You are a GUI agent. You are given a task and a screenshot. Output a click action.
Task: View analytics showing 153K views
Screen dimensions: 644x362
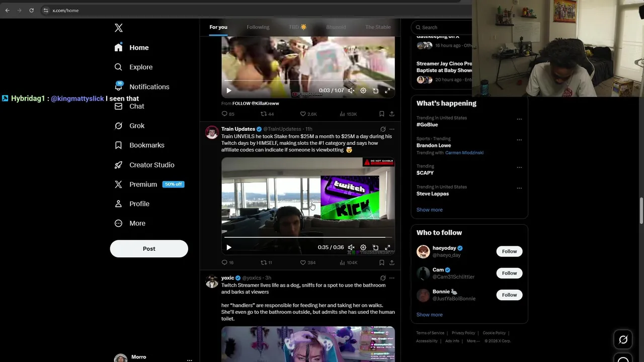coord(348,114)
